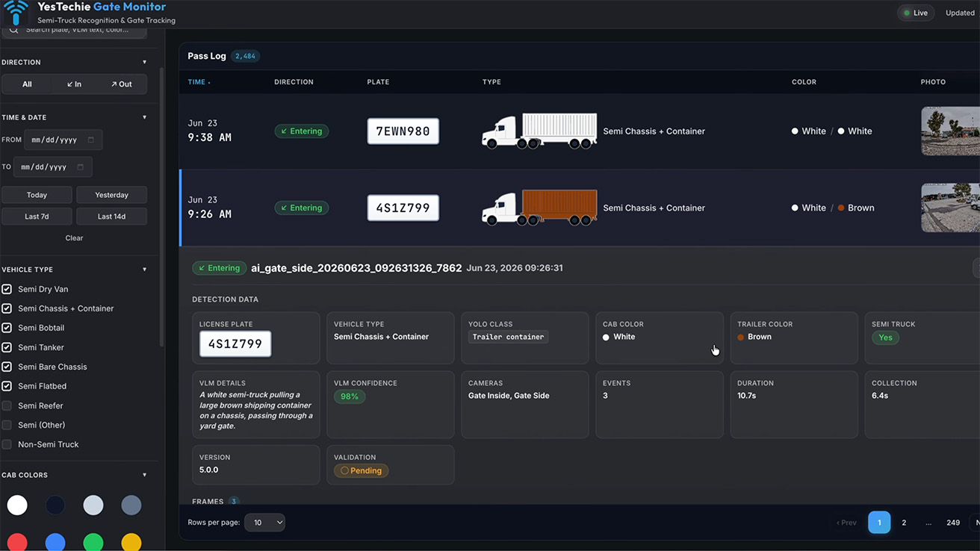Enable Non-Semi Truck checkbox
Screen dimensions: 980x551
pyautogui.click(x=7, y=444)
